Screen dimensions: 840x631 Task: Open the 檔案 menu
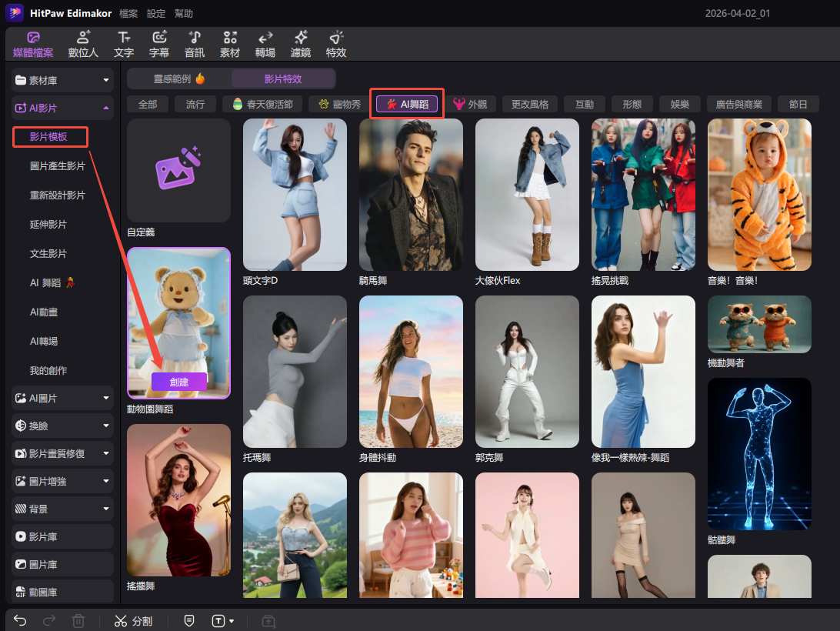129,14
